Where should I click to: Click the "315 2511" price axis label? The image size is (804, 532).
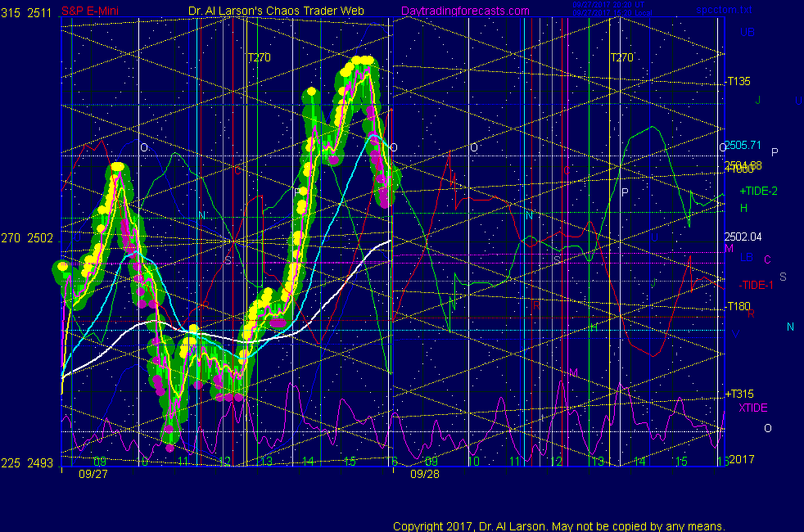(26, 13)
